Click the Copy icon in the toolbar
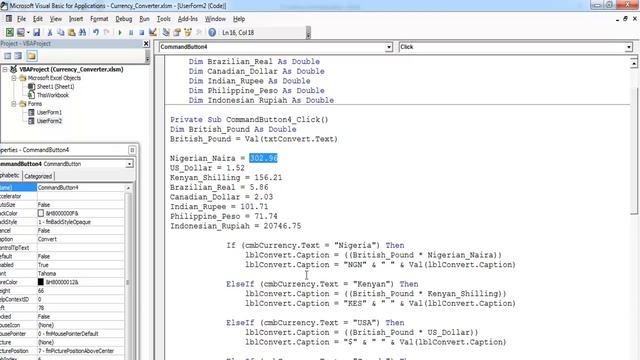 click(60, 32)
